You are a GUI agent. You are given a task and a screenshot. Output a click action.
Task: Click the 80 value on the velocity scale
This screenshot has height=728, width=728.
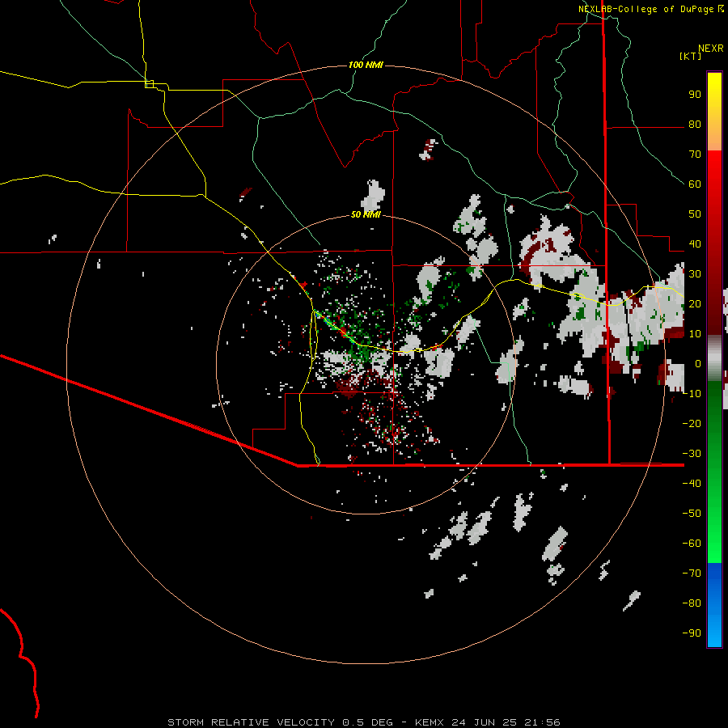[x=695, y=125]
